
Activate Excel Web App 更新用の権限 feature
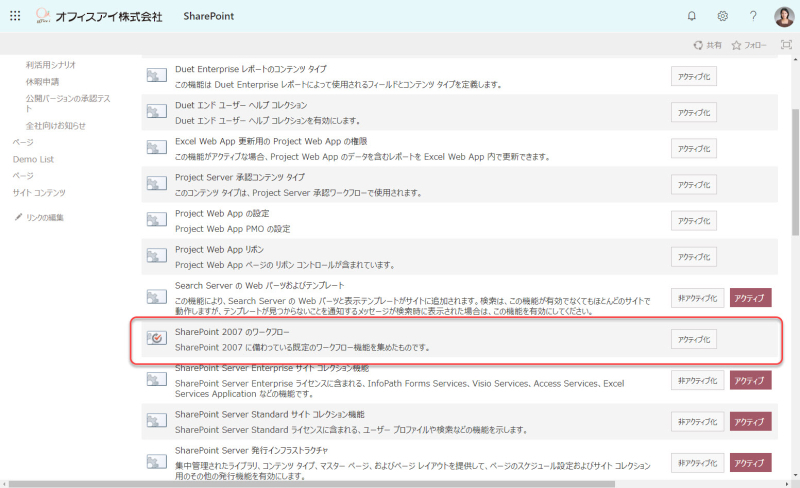point(694,149)
